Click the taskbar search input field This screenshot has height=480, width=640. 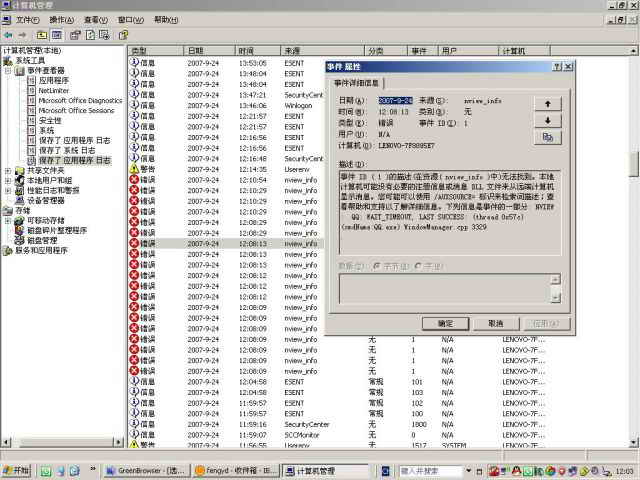[x=431, y=471]
